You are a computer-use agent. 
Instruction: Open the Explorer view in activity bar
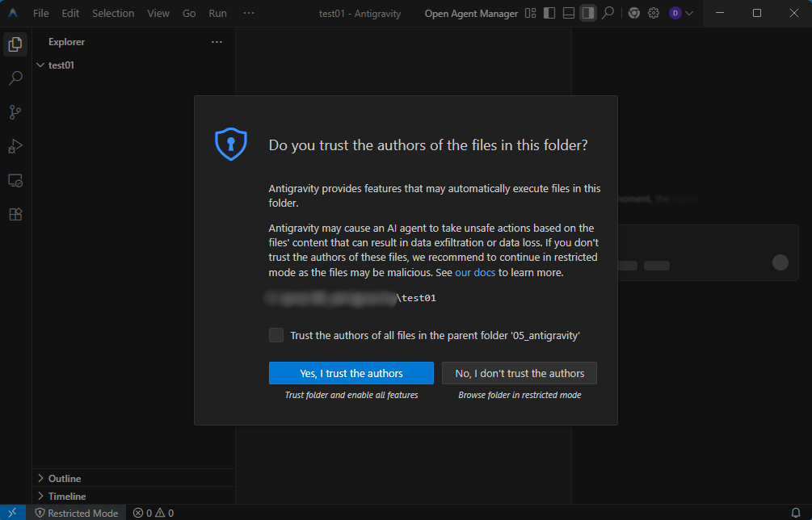[15, 44]
